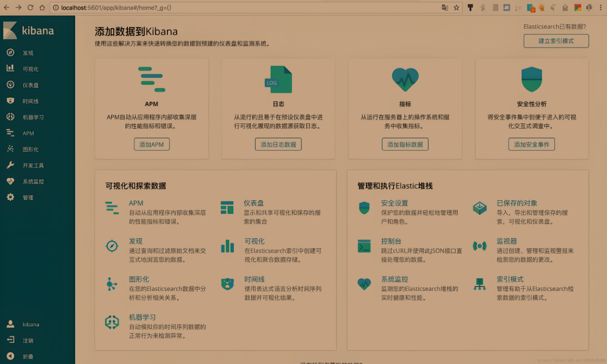The image size is (607, 364).
Task: Open the 已保存的对象 link
Action: 517,203
